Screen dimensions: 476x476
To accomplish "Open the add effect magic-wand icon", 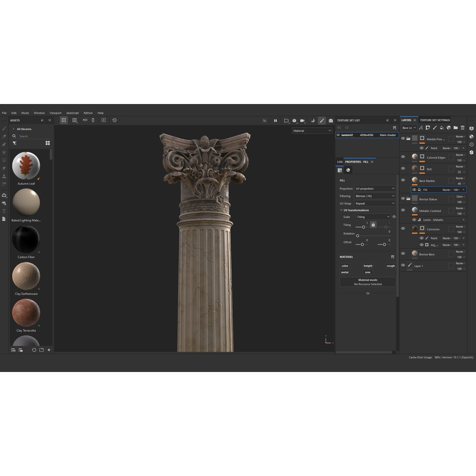I will [420, 127].
